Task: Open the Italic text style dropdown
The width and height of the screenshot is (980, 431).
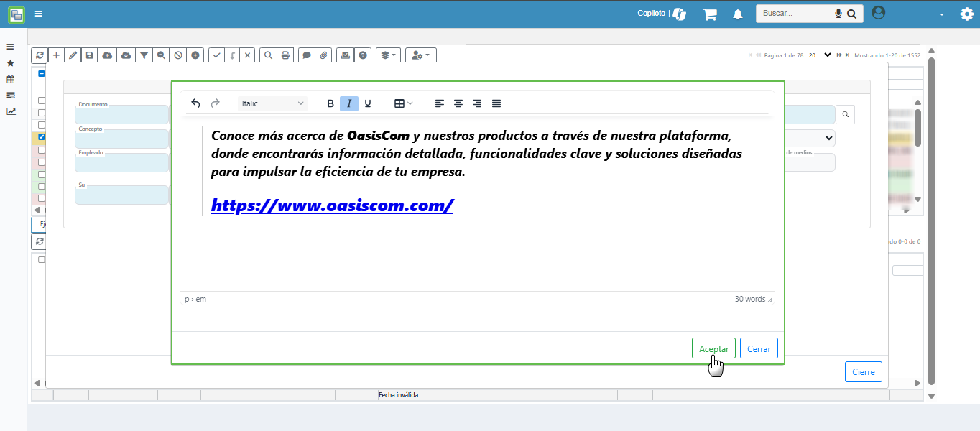Action: [x=272, y=103]
